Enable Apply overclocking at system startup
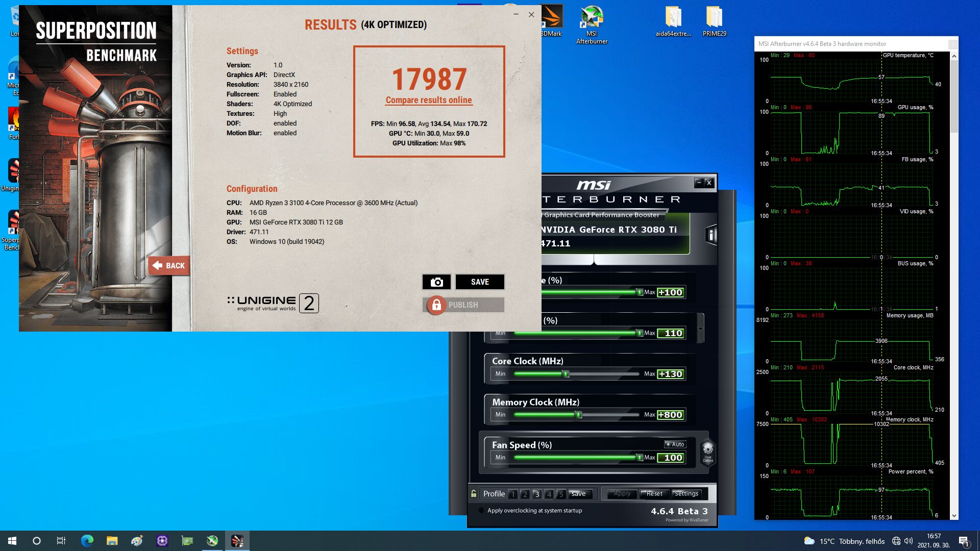This screenshot has height=551, width=980. pyautogui.click(x=481, y=511)
